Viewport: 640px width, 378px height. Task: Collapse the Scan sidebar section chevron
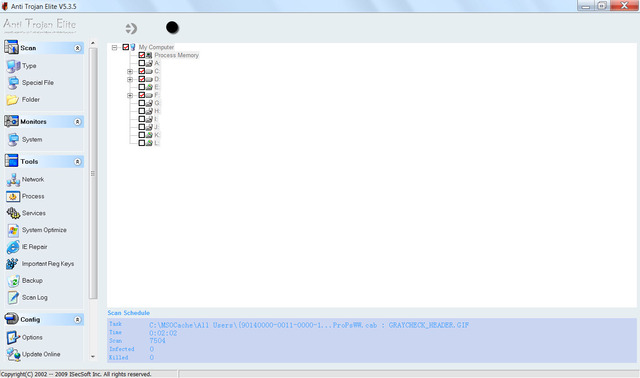tap(77, 48)
